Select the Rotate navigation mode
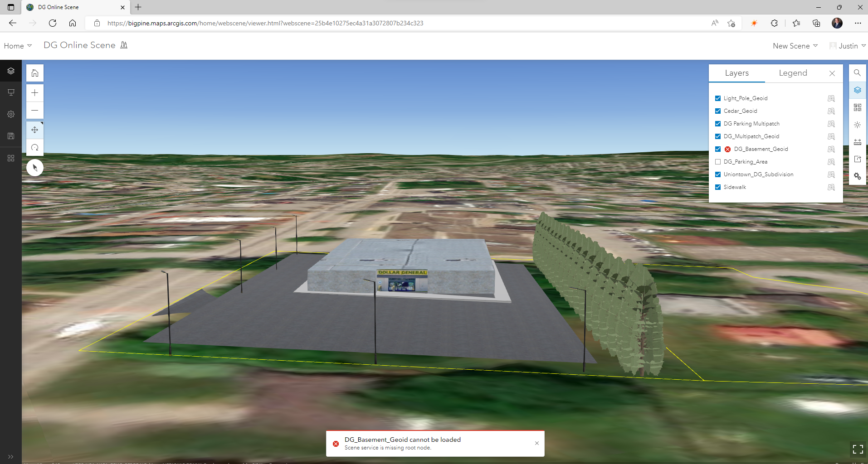The width and height of the screenshot is (868, 464). (x=34, y=147)
